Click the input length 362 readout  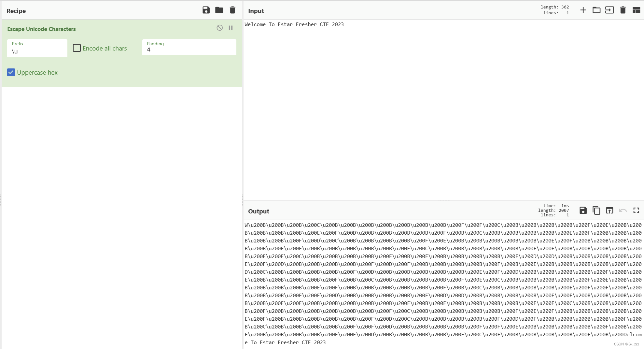point(555,7)
